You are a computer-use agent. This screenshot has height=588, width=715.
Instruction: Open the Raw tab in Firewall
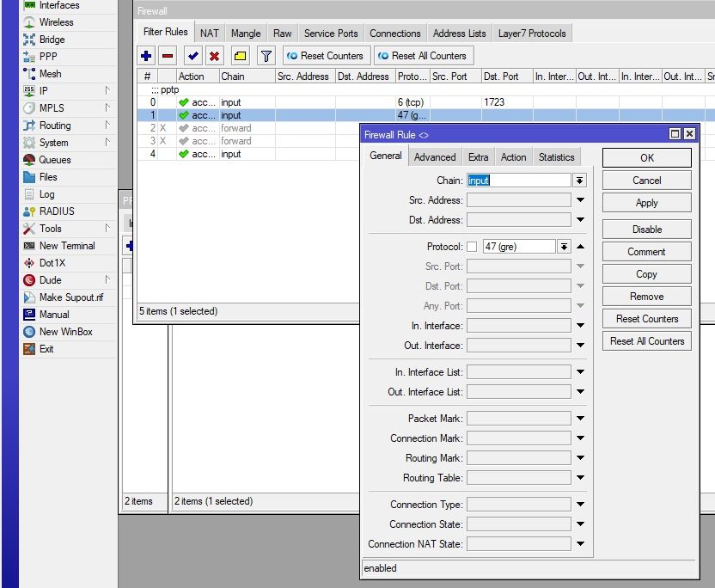click(282, 34)
